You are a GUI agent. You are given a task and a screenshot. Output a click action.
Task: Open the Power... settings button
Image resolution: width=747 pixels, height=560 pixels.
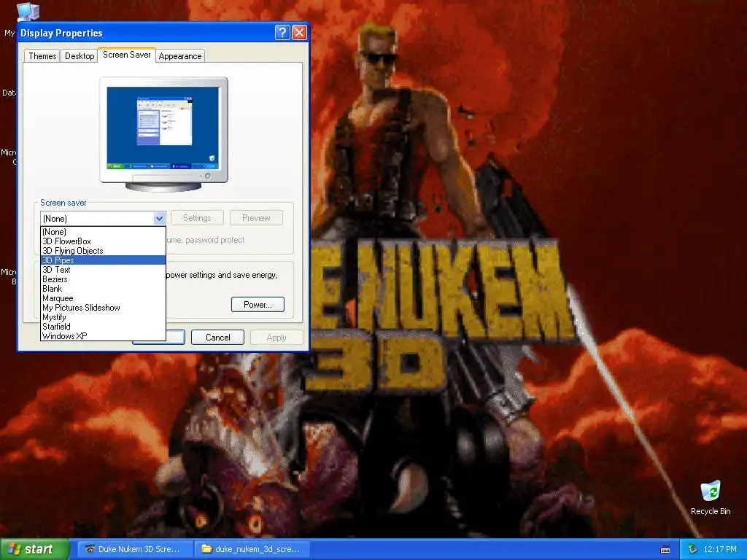coord(258,305)
